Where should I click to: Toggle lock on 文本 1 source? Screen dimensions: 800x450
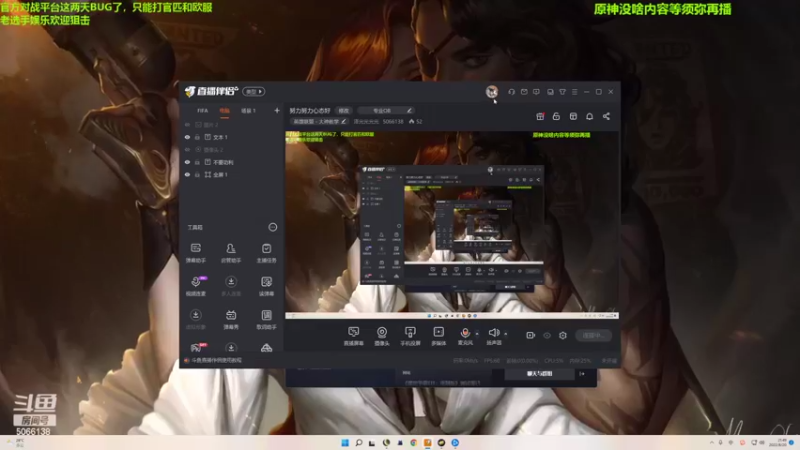click(197, 137)
